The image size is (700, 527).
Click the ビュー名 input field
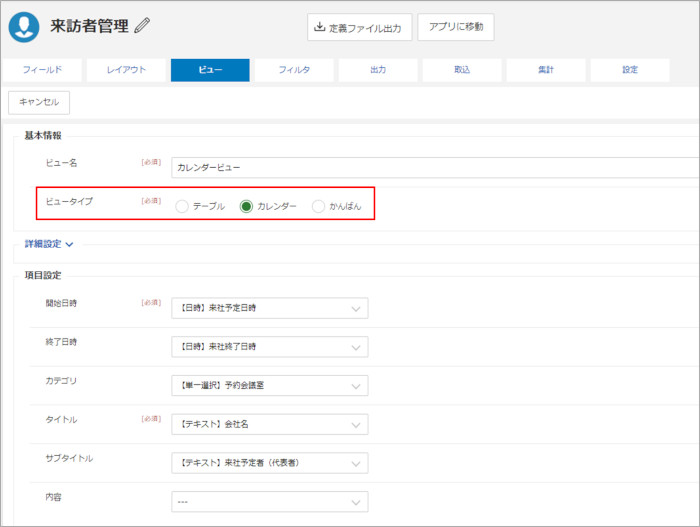click(x=435, y=167)
